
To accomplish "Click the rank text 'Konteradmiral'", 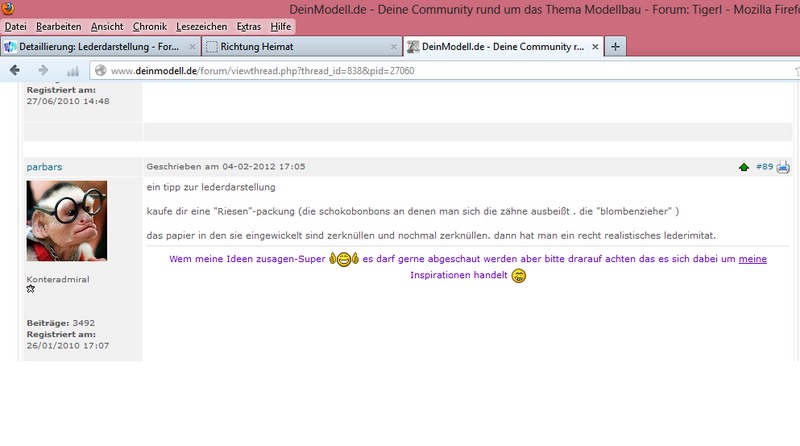I will [58, 280].
